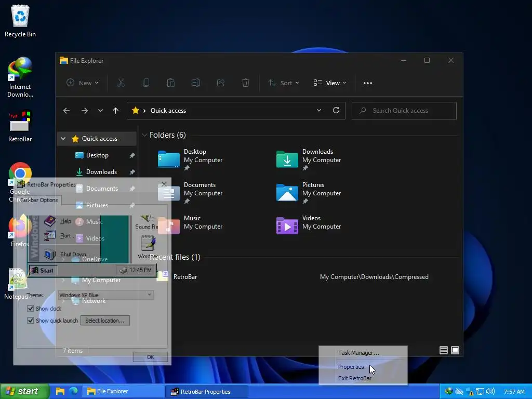Collapse the Quick access tree node
Screen dimensions: 532x399
pyautogui.click(x=63, y=138)
